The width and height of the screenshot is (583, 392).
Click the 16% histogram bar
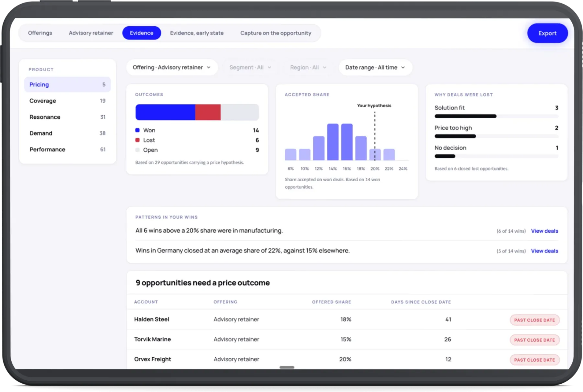347,142
